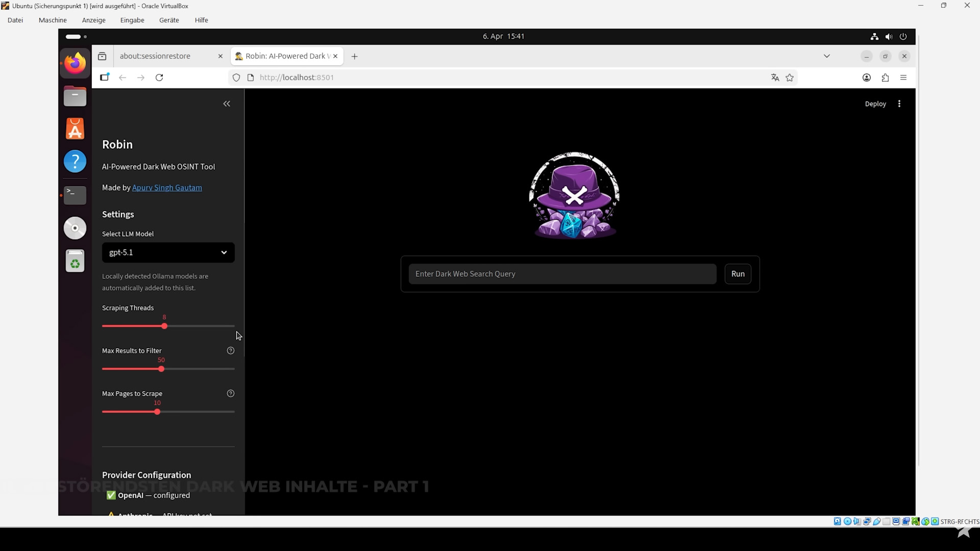Toggle Firefox sidebar icon
This screenshot has width=980, height=551.
[x=105, y=78]
